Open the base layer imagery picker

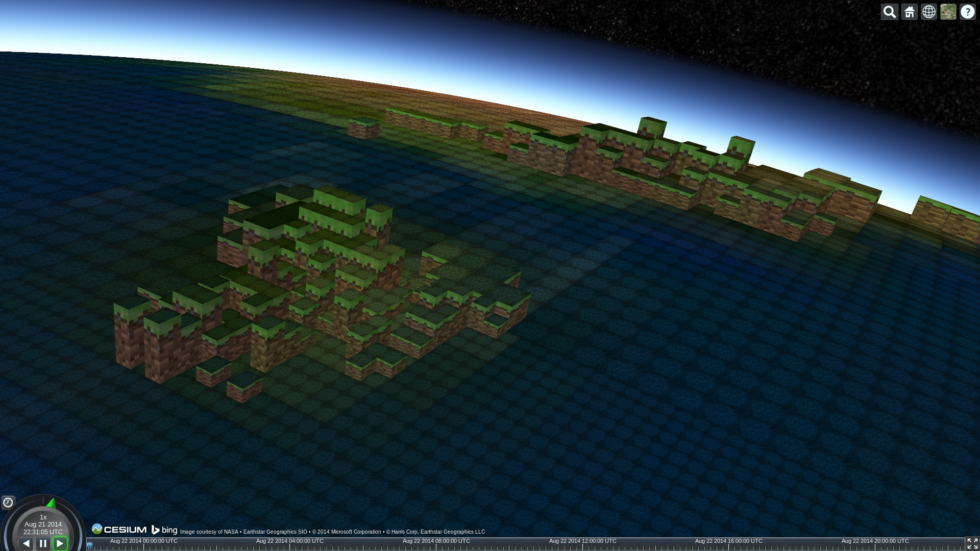tap(948, 12)
